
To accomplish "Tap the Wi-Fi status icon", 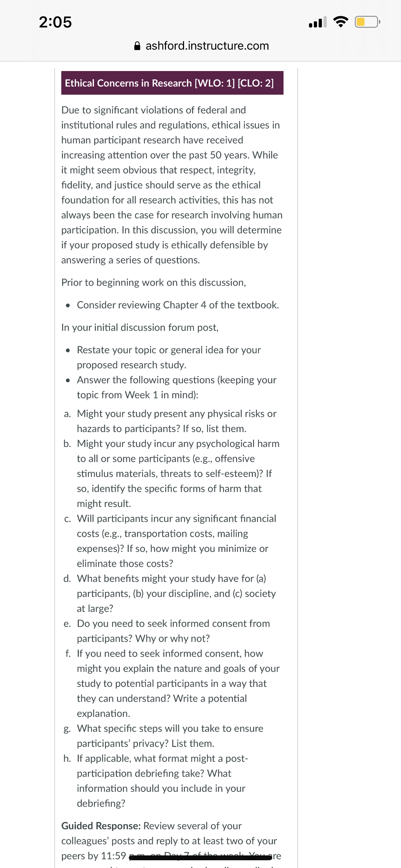I will tap(341, 22).
